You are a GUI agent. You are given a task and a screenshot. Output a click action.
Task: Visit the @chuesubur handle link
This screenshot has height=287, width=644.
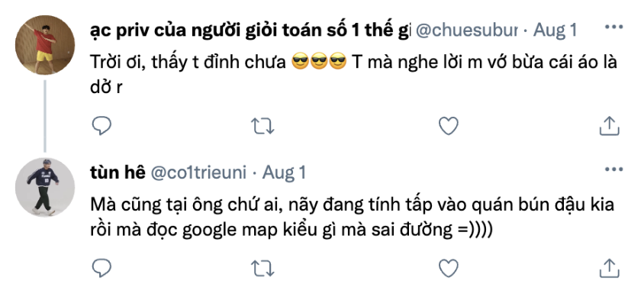point(466,31)
